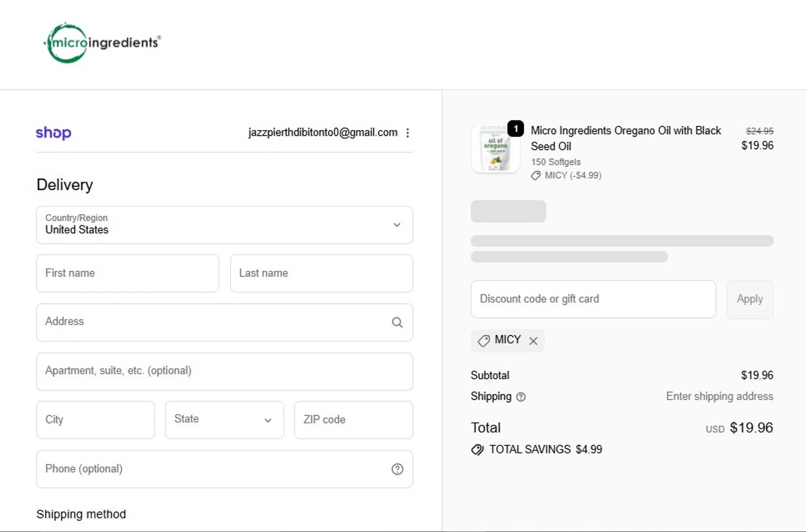Click the Shipping info question mark icon
Viewport: 806px width, 532px height.
tap(521, 397)
